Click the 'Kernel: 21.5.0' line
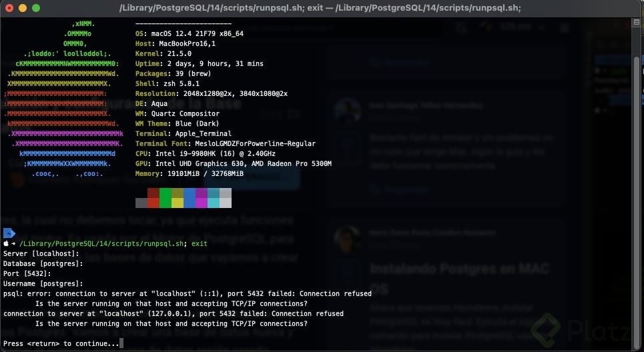 pyautogui.click(x=164, y=54)
